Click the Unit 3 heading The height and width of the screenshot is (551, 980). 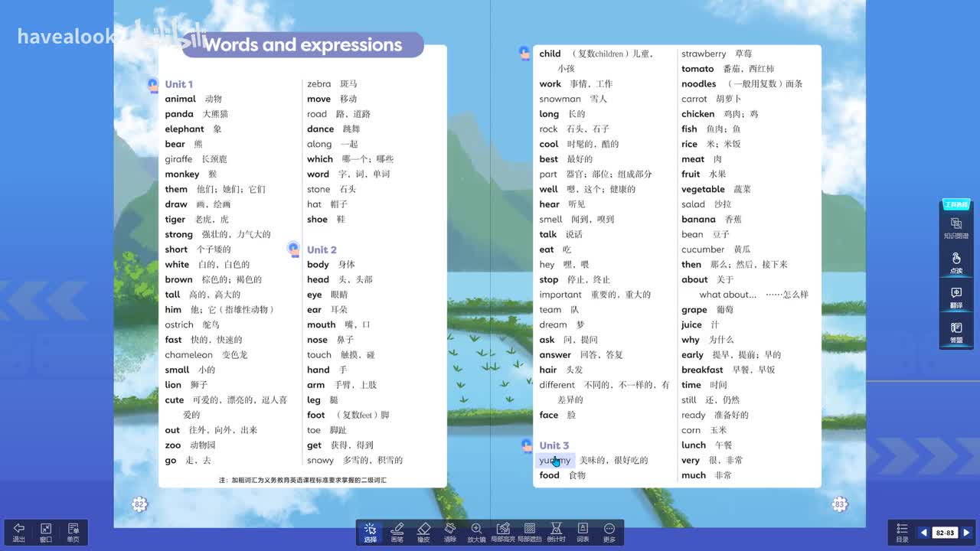554,445
